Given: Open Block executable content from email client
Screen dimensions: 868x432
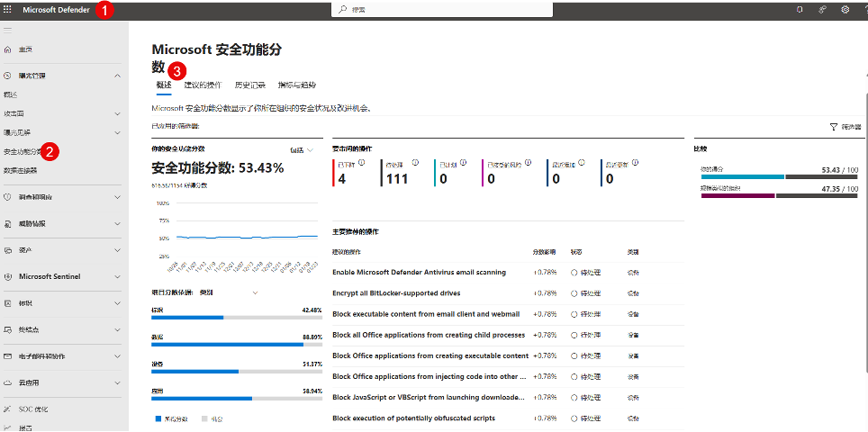Looking at the screenshot, I should 426,313.
